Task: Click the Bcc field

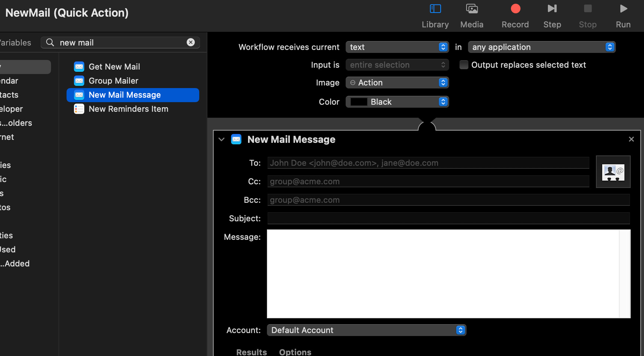Action: [448, 200]
